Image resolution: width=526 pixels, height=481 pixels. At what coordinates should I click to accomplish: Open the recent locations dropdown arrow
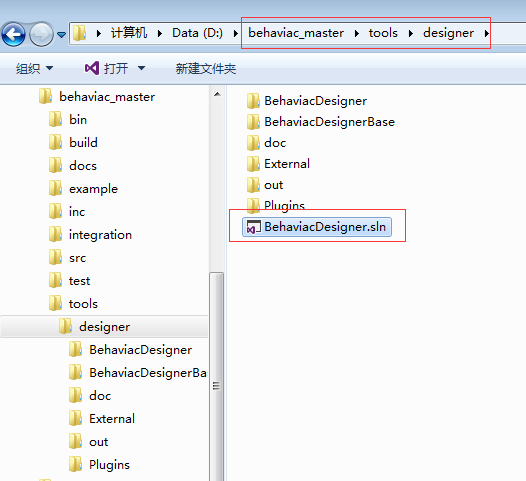click(61, 34)
